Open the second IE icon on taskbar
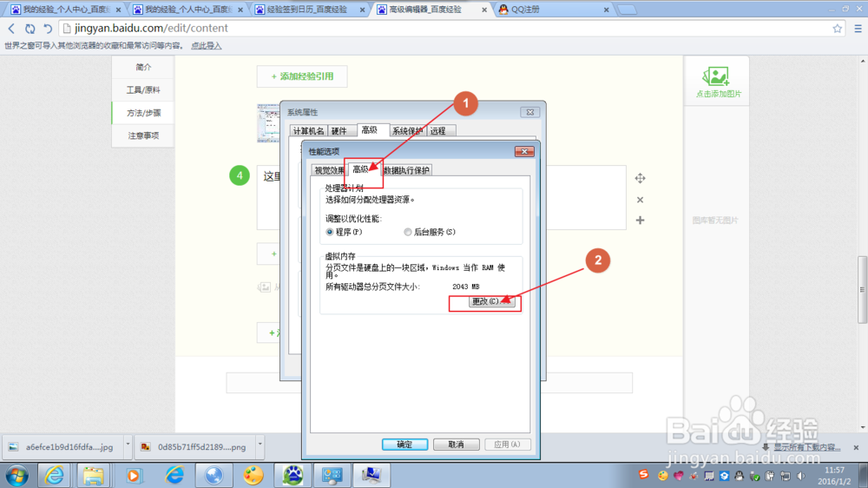Viewport: 868px width, 488px height. (174, 475)
